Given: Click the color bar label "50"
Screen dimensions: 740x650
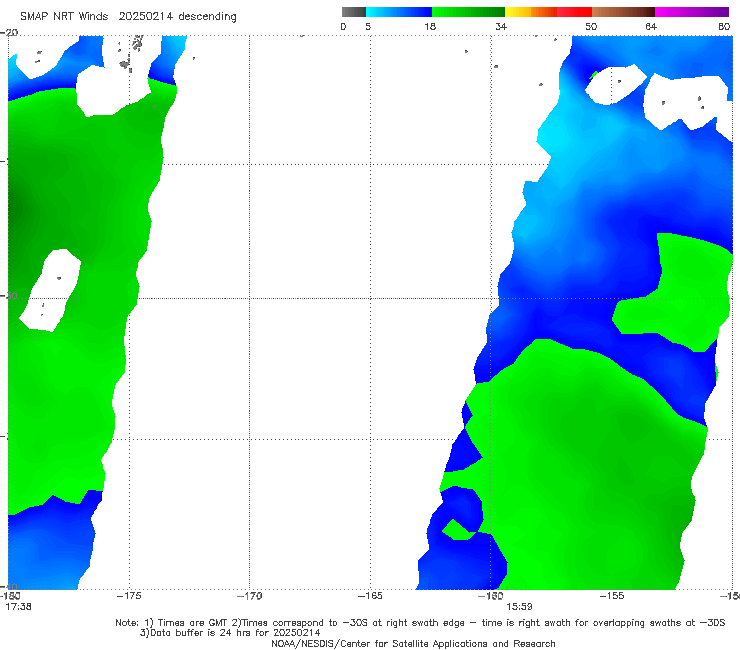Looking at the screenshot, I should 591,26.
